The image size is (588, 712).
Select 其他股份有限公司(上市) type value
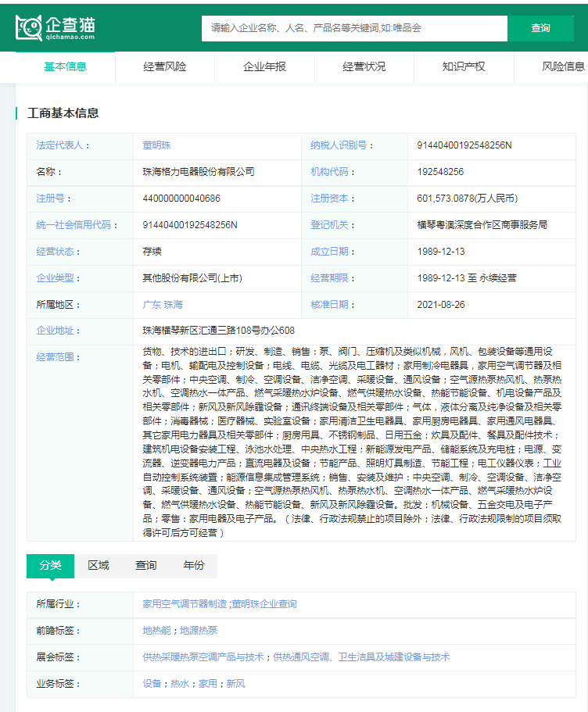(192, 278)
